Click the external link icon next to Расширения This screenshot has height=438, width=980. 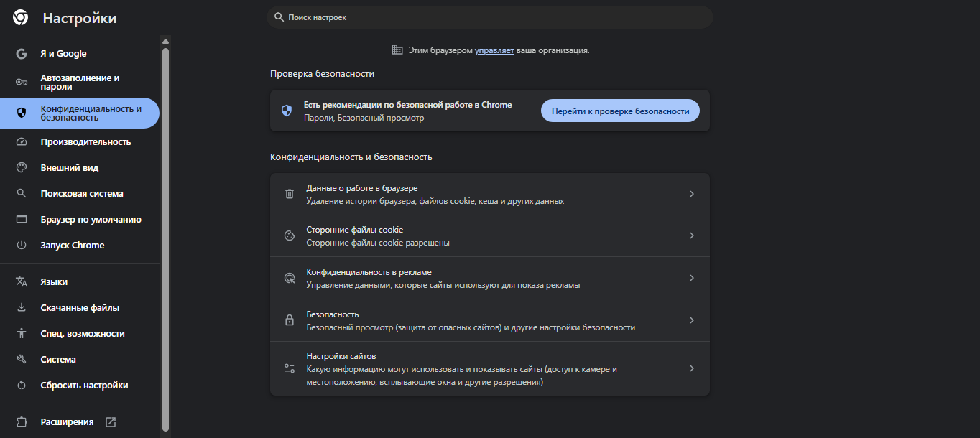pos(111,422)
